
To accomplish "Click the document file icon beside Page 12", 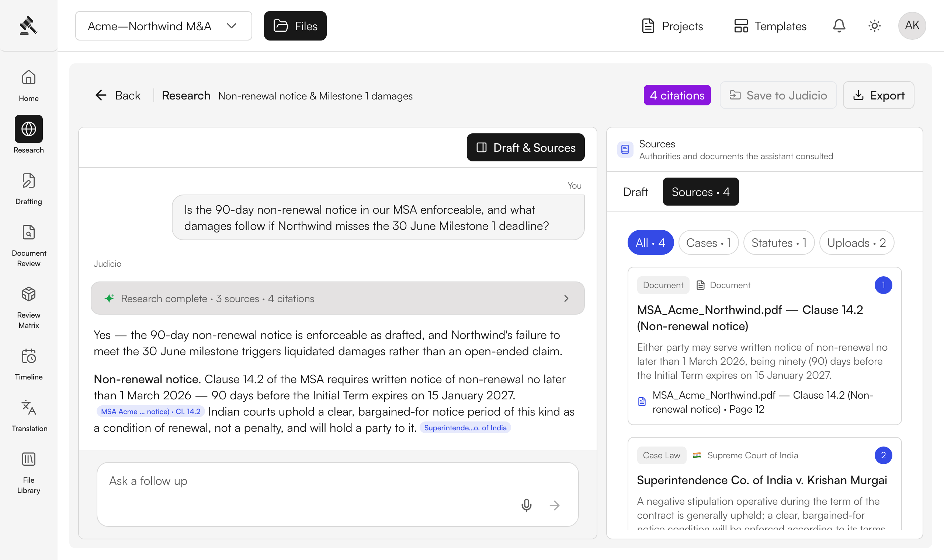I will [x=642, y=401].
